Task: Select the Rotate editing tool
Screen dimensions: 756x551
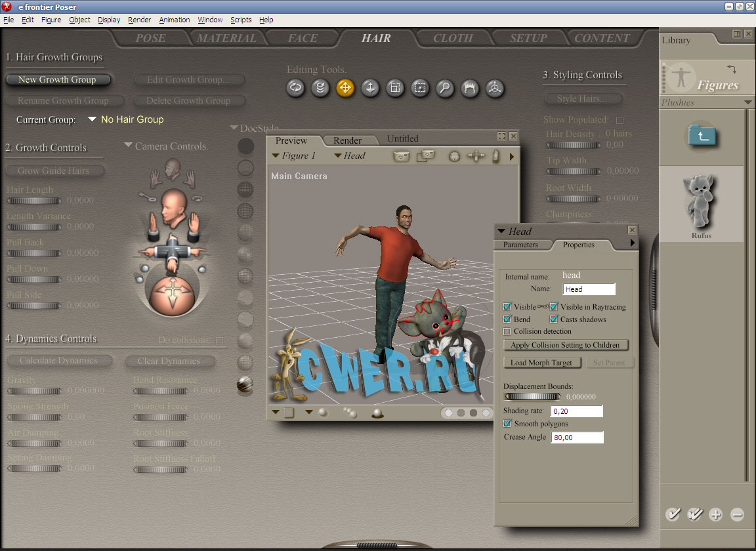Action: pyautogui.click(x=295, y=88)
